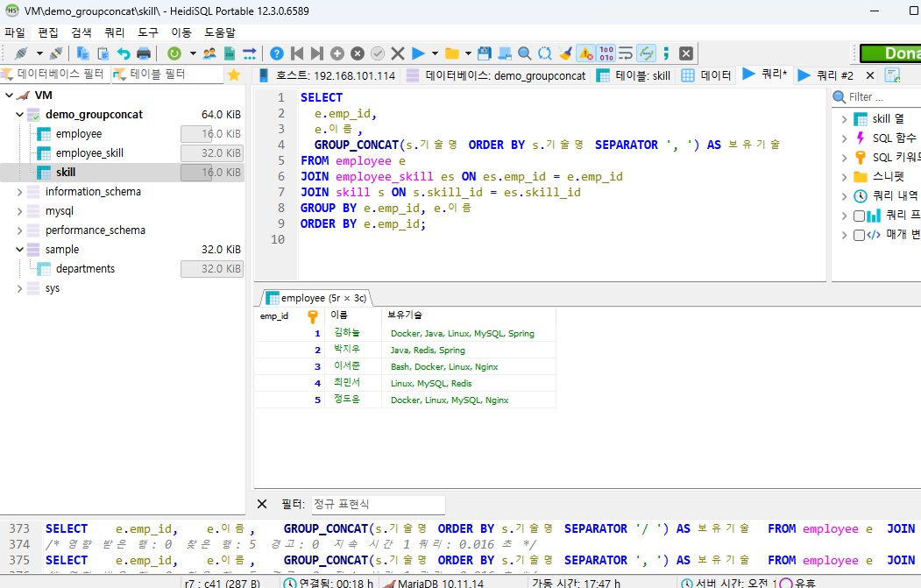Viewport: 921px width, 588px height.
Task: Open dropdown arrow next to connect icon
Action: (x=39, y=53)
